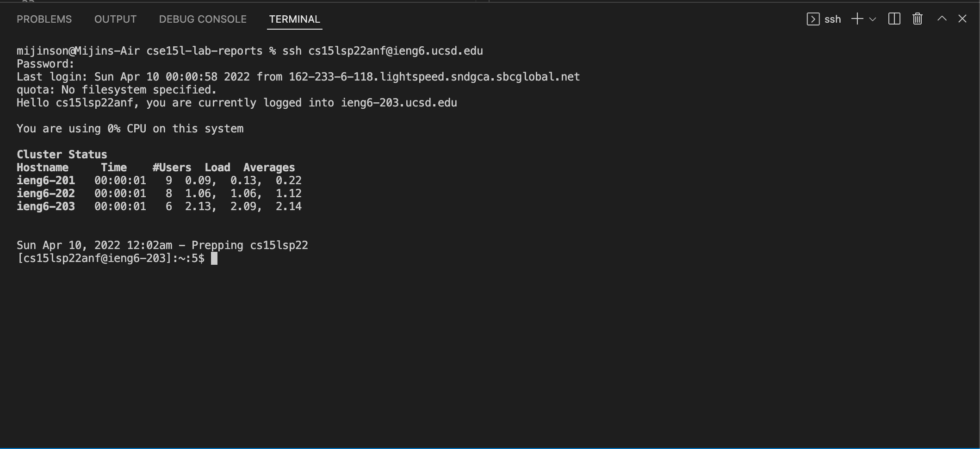Kill the terminal using the trash icon

tap(918, 19)
